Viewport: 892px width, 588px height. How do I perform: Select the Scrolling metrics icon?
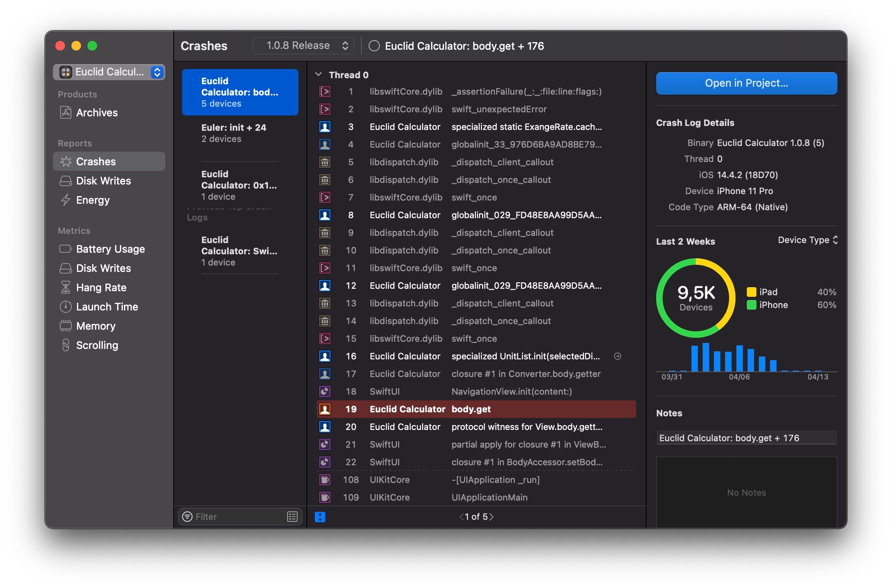pyautogui.click(x=66, y=345)
